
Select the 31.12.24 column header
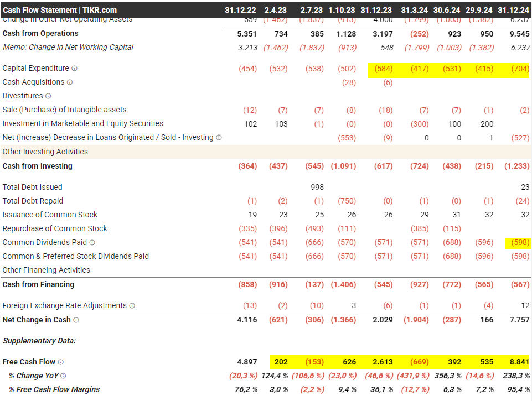tap(514, 10)
